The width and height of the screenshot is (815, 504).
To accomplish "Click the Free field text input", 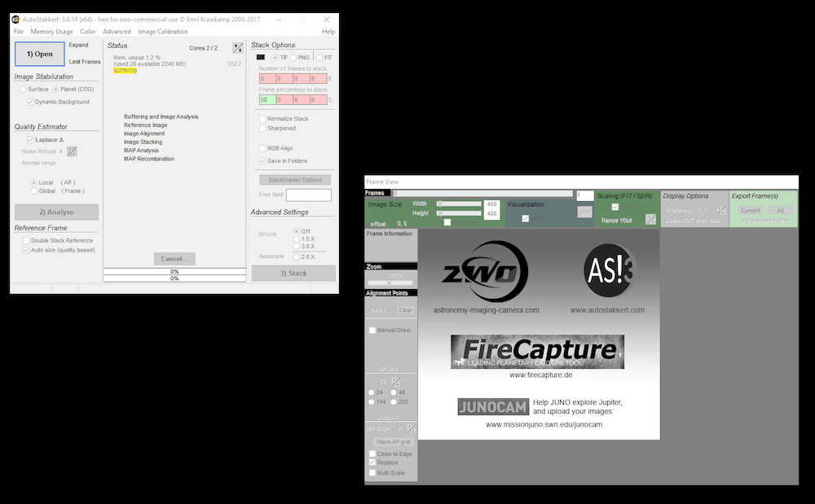I will 309,195.
